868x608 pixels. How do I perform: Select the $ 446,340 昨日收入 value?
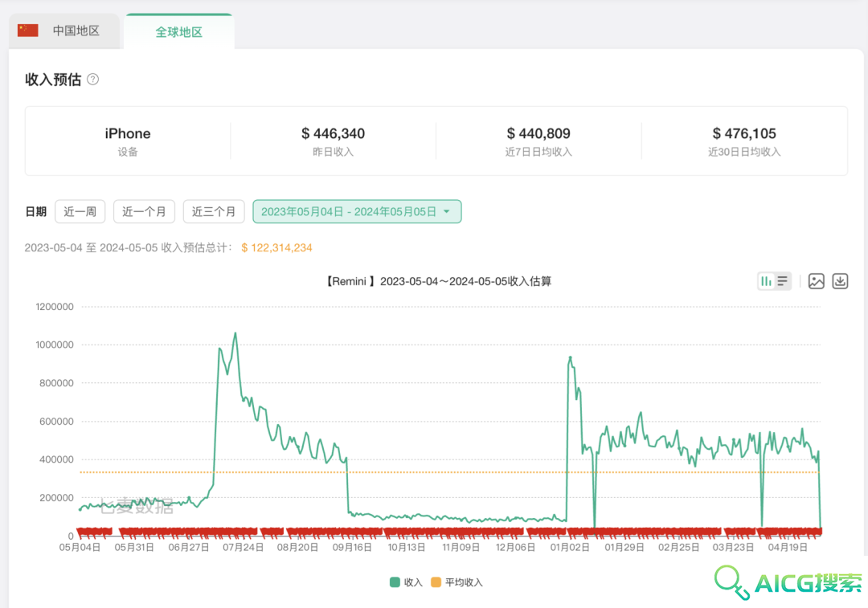click(334, 134)
